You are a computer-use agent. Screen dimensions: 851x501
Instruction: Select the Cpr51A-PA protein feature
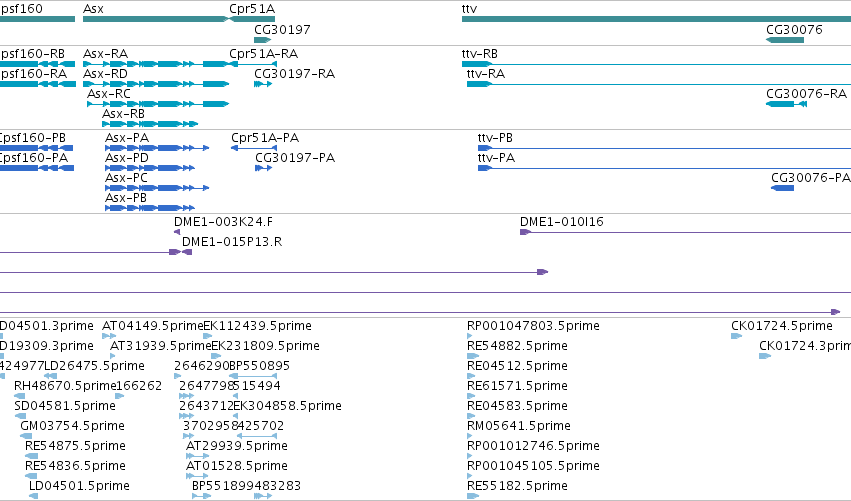click(x=254, y=148)
